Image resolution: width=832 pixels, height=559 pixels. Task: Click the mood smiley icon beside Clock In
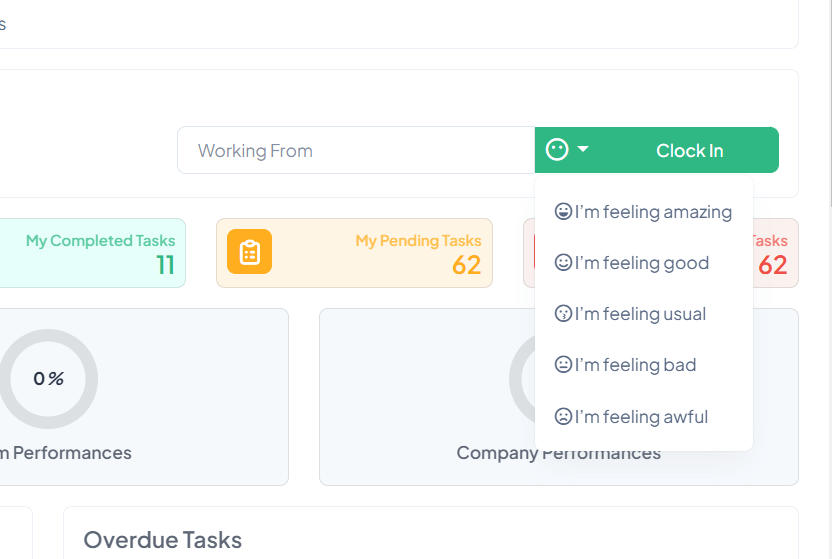(557, 150)
